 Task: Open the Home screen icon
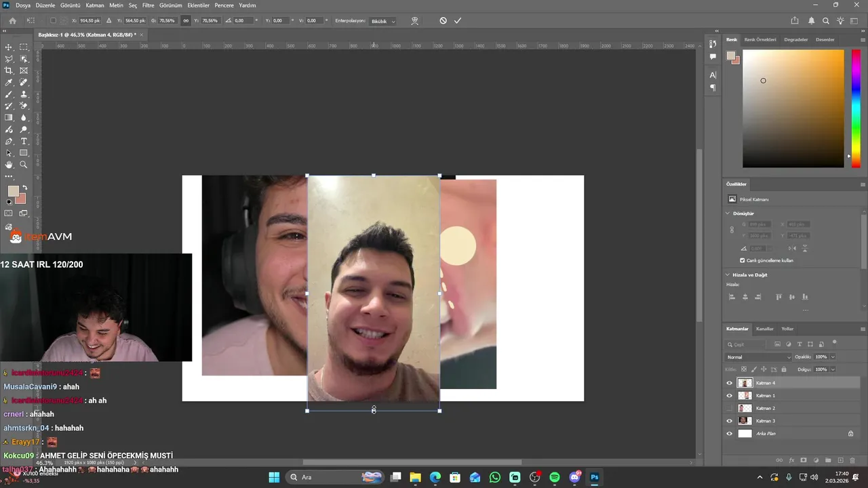click(x=12, y=21)
